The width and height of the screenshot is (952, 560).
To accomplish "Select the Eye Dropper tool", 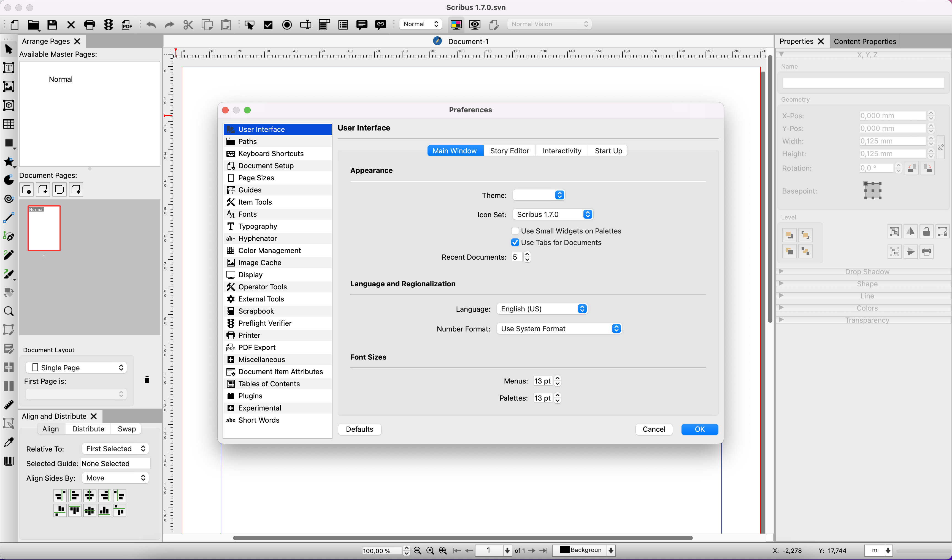I will pyautogui.click(x=9, y=442).
